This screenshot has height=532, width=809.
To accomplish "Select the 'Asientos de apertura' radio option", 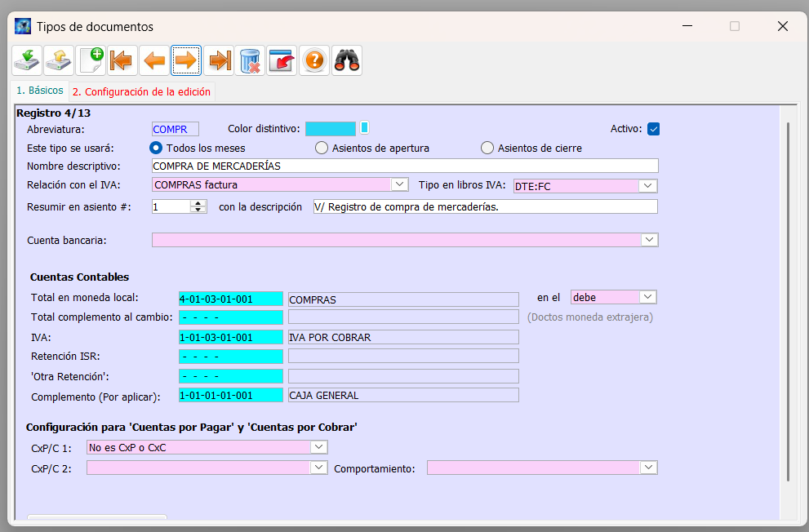I will click(322, 148).
